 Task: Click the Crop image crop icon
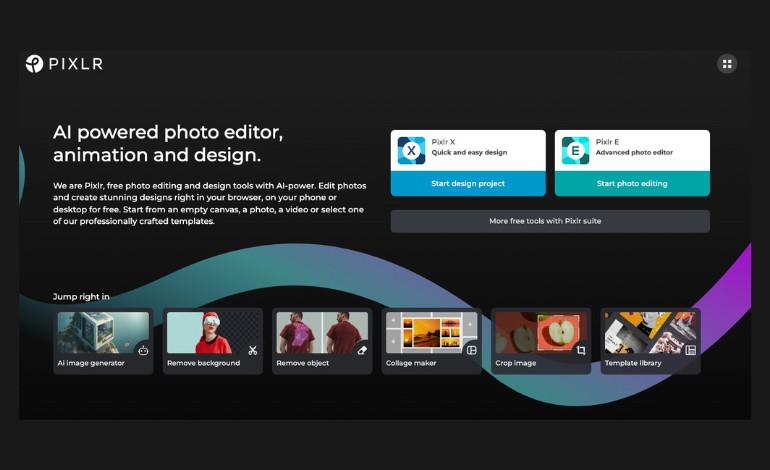coord(581,350)
